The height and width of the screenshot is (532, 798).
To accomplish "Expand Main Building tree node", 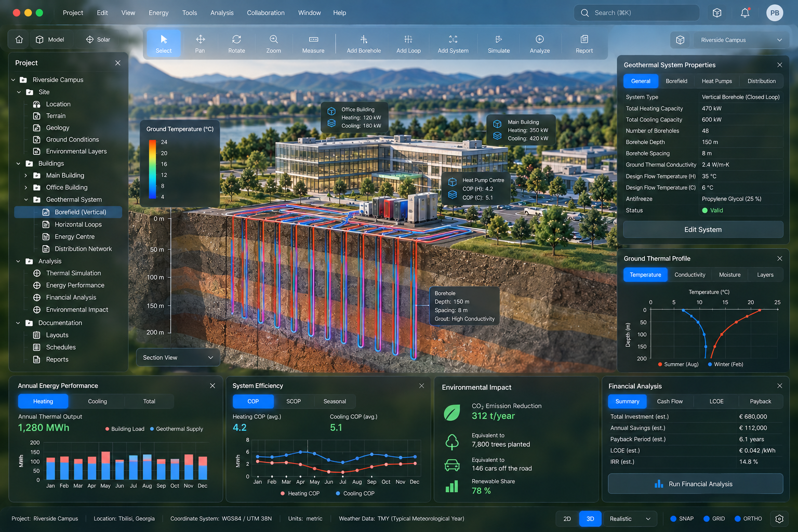I will tap(26, 176).
